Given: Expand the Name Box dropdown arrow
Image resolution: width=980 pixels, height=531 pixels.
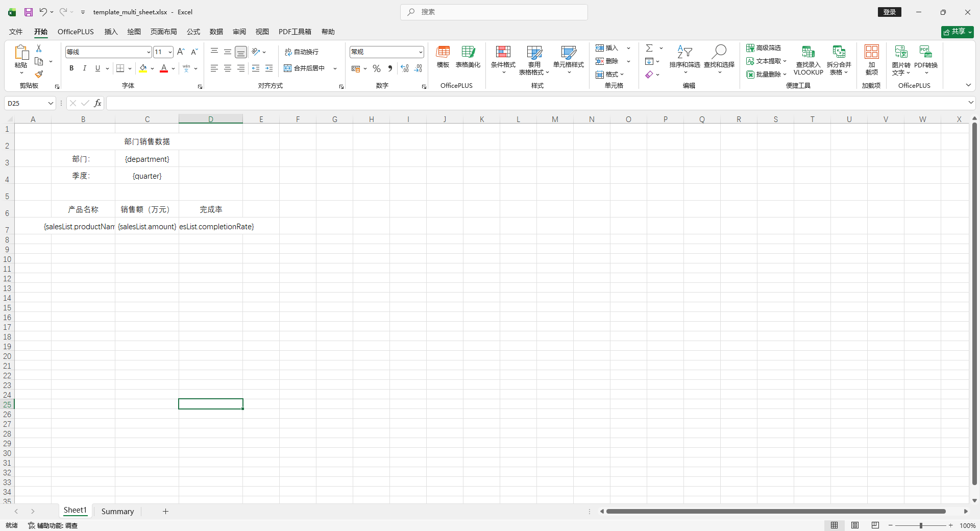Looking at the screenshot, I should [51, 103].
